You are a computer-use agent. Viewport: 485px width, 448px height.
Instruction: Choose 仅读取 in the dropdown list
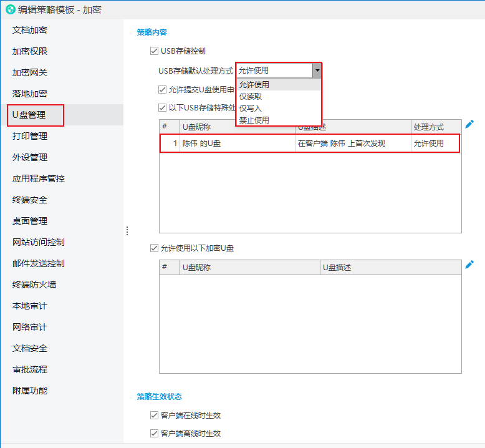click(x=279, y=97)
